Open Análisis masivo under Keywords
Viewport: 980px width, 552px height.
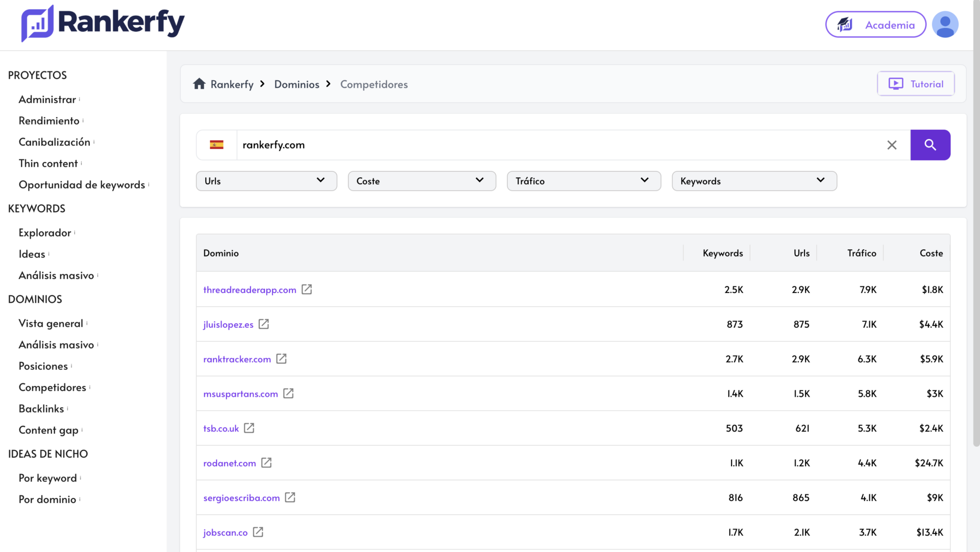tap(56, 276)
